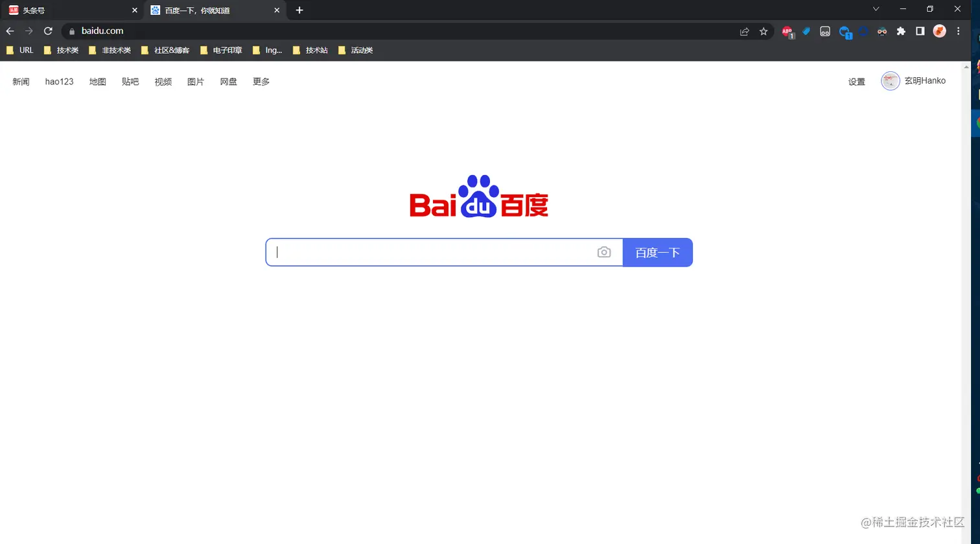The image size is (980, 544).
Task: Open the 地图 link
Action: [x=98, y=82]
